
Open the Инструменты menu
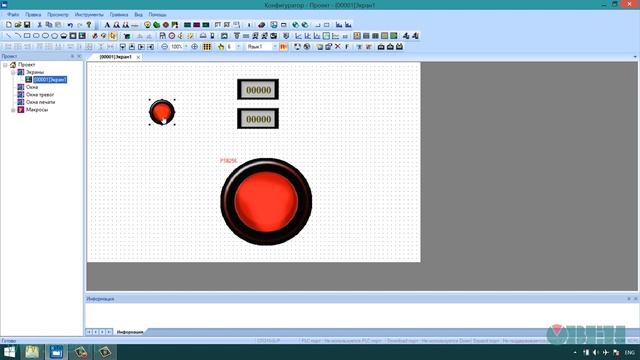click(89, 14)
